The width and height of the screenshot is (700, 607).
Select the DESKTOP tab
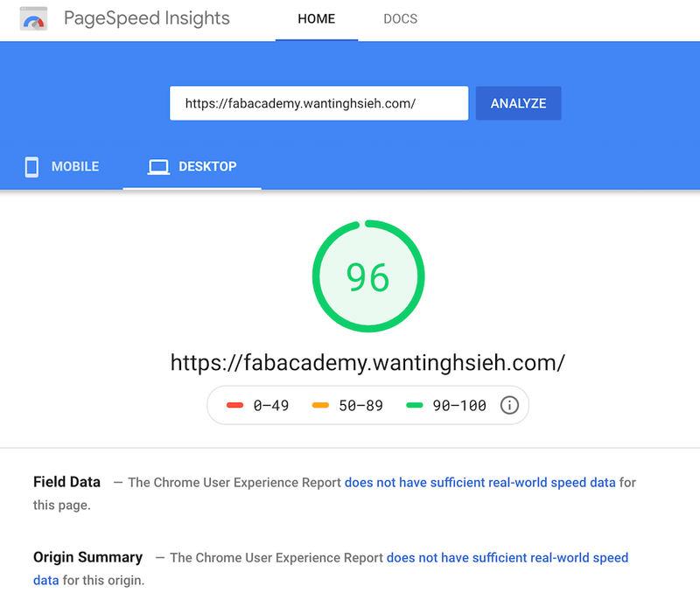[x=192, y=167]
